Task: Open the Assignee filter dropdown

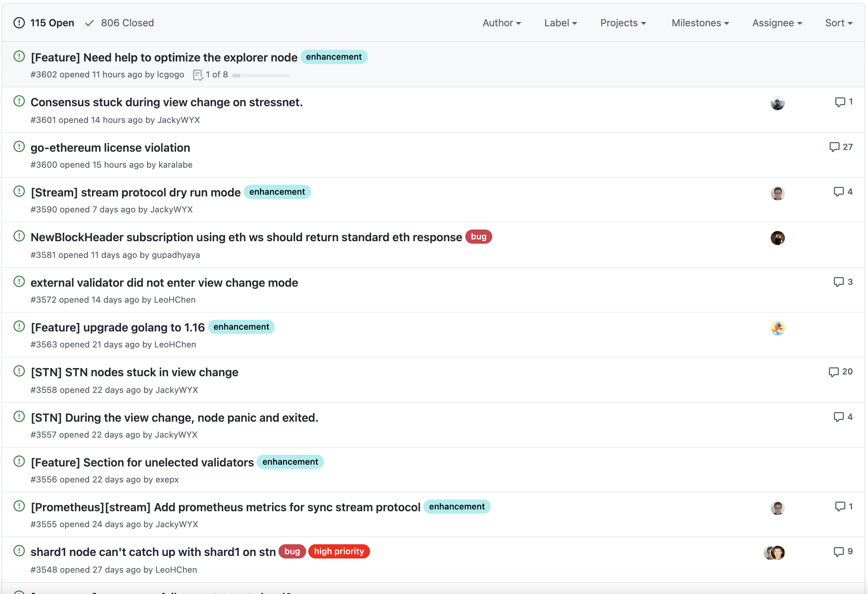Action: point(777,23)
